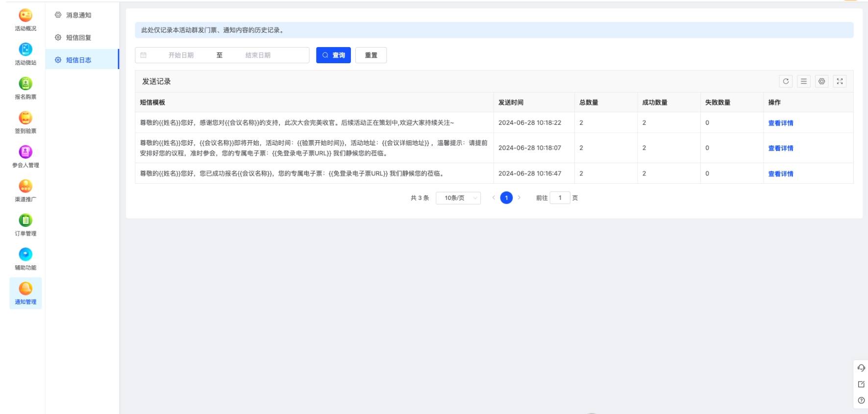View details of the 10:18:07 record

click(x=780, y=148)
